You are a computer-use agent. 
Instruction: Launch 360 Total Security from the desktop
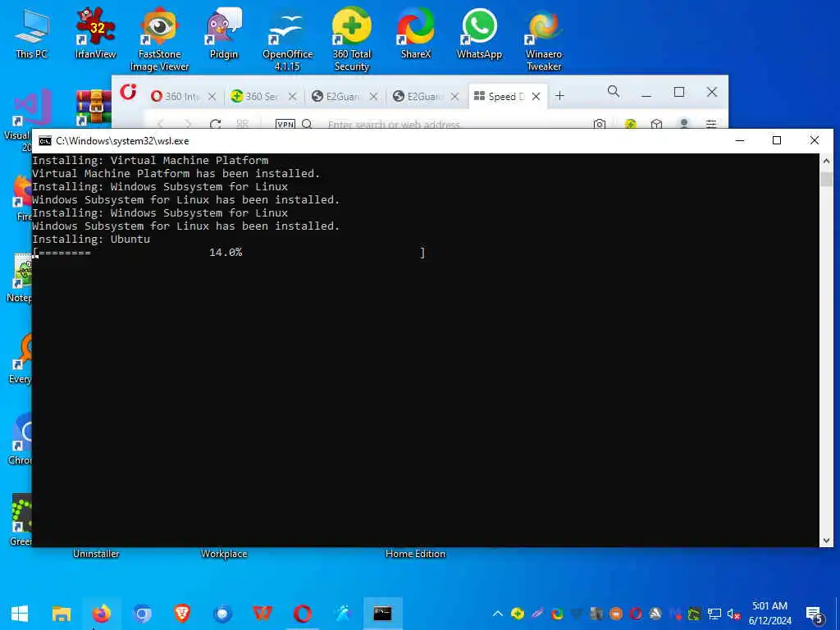[x=351, y=39]
